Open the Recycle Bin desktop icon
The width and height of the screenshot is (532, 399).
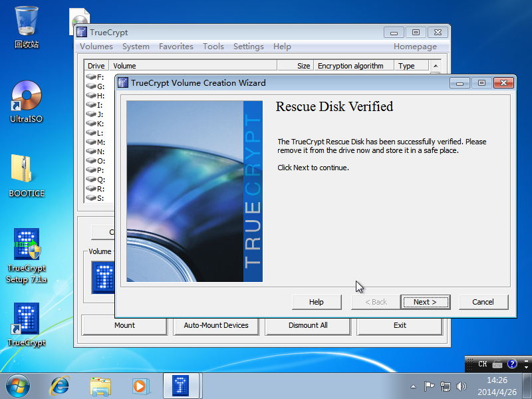[x=27, y=27]
